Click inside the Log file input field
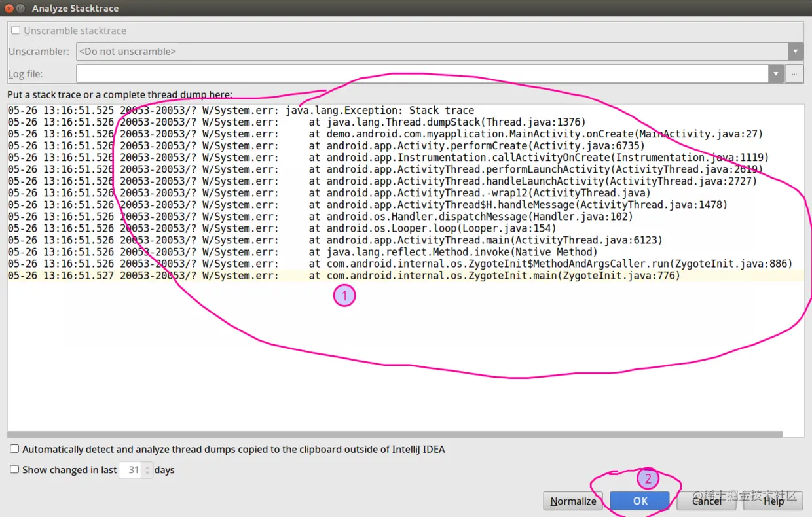The image size is (812, 517). [422, 74]
